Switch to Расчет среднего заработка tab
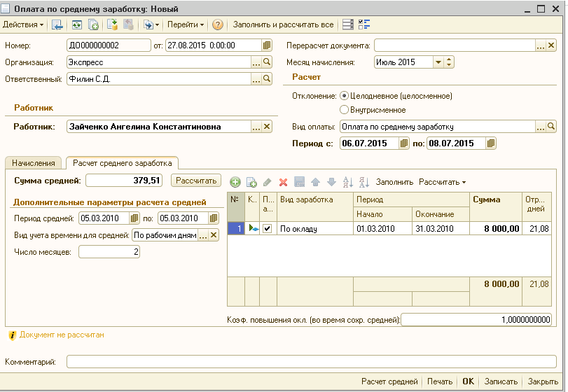 [122, 163]
